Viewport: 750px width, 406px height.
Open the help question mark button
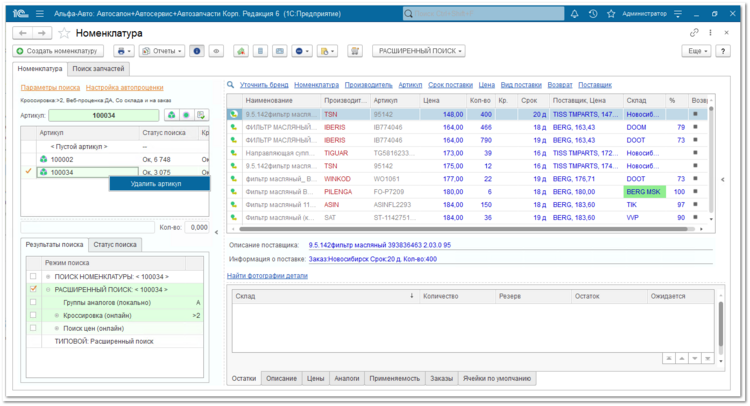[x=723, y=51]
